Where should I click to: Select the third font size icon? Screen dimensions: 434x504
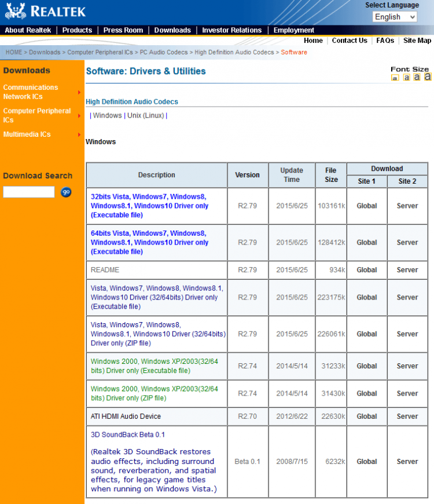[x=417, y=77]
